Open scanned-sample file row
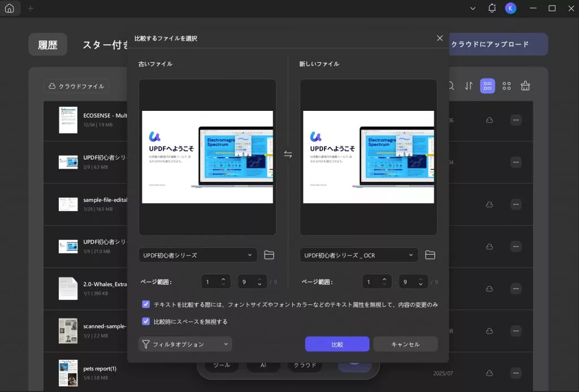The height and width of the screenshot is (392, 579). point(288,331)
